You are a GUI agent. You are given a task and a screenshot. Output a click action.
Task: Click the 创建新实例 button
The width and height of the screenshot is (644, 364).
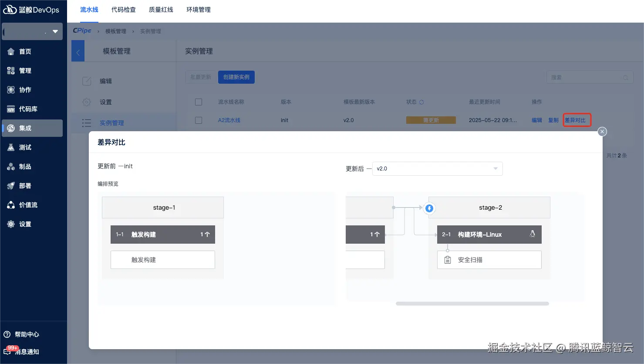pos(236,77)
